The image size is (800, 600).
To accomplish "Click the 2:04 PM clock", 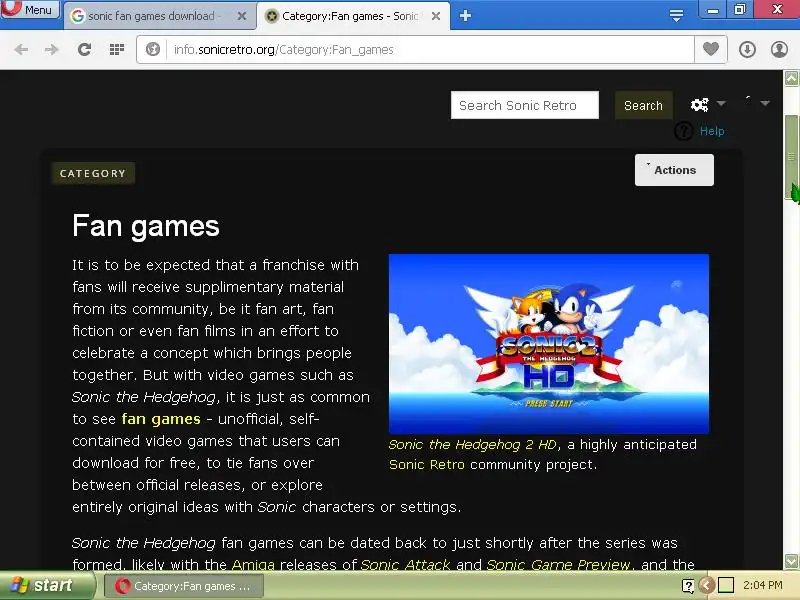I will [x=762, y=585].
